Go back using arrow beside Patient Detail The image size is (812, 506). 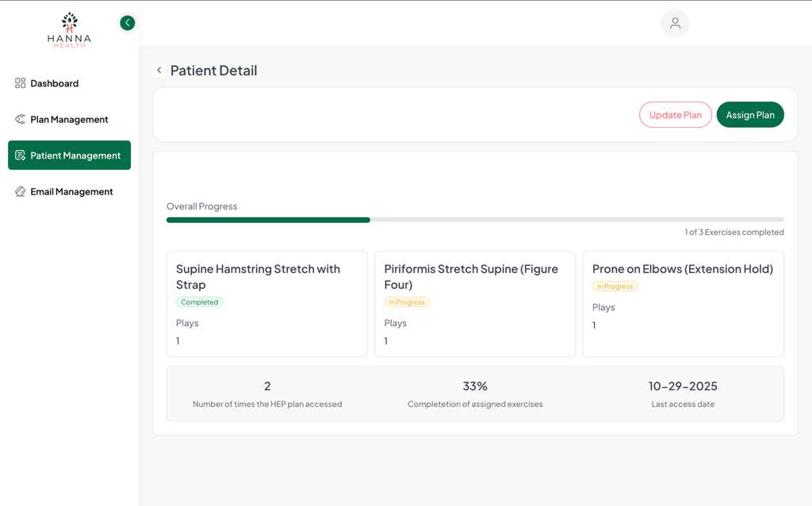point(159,71)
